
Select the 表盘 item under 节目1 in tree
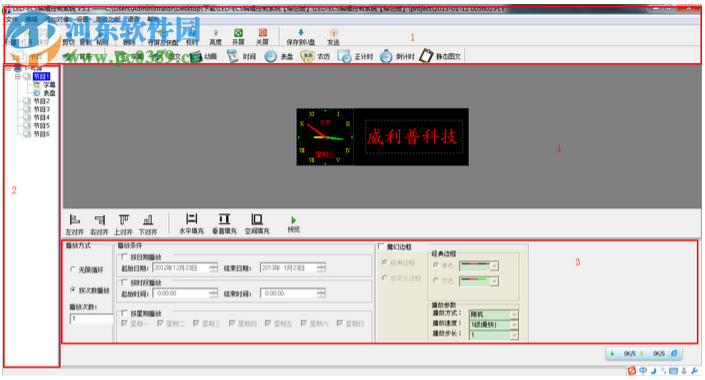coord(49,93)
